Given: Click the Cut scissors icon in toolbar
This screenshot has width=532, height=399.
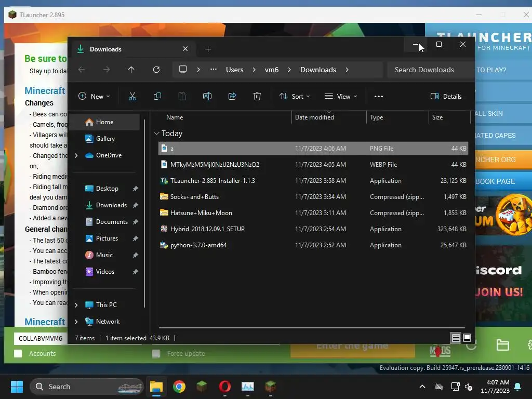Looking at the screenshot, I should click(132, 96).
